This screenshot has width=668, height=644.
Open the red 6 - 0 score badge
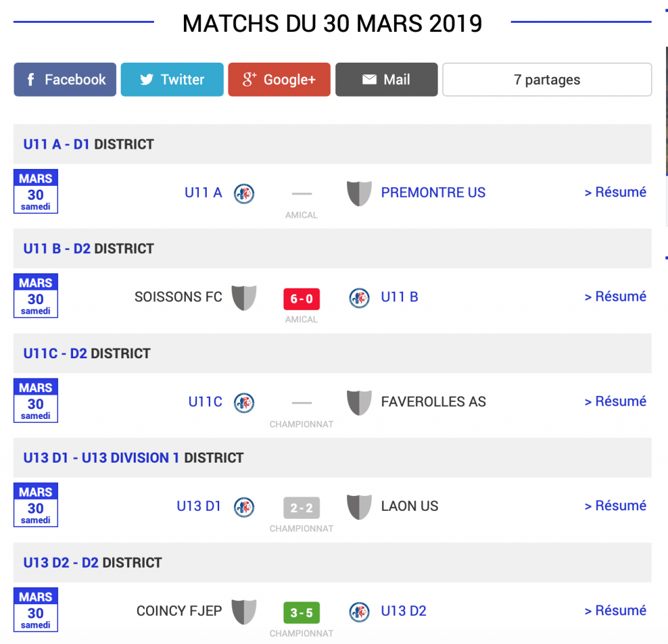[301, 299]
